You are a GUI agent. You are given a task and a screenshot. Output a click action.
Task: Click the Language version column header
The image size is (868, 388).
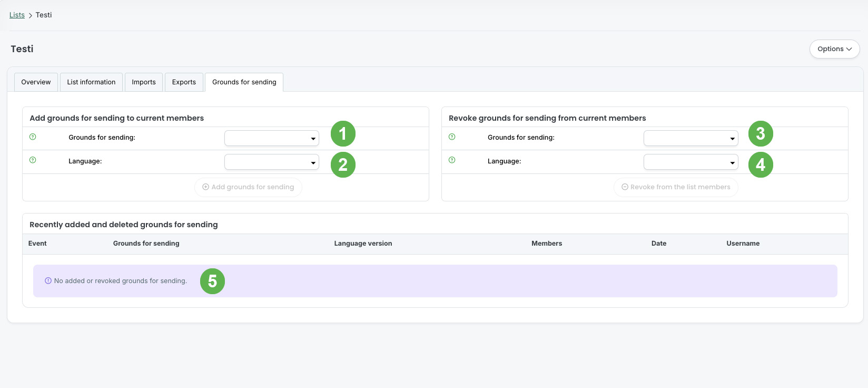click(x=363, y=244)
